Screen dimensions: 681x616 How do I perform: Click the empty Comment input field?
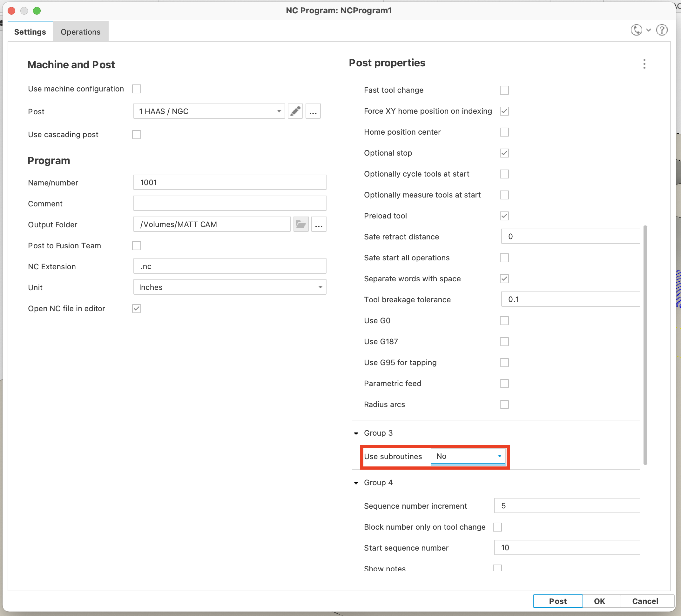pyautogui.click(x=230, y=203)
